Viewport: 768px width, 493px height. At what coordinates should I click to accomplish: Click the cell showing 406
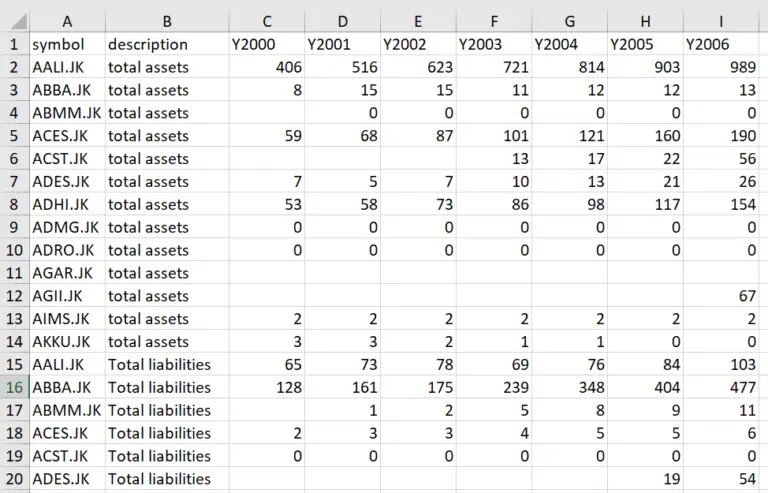[266, 67]
